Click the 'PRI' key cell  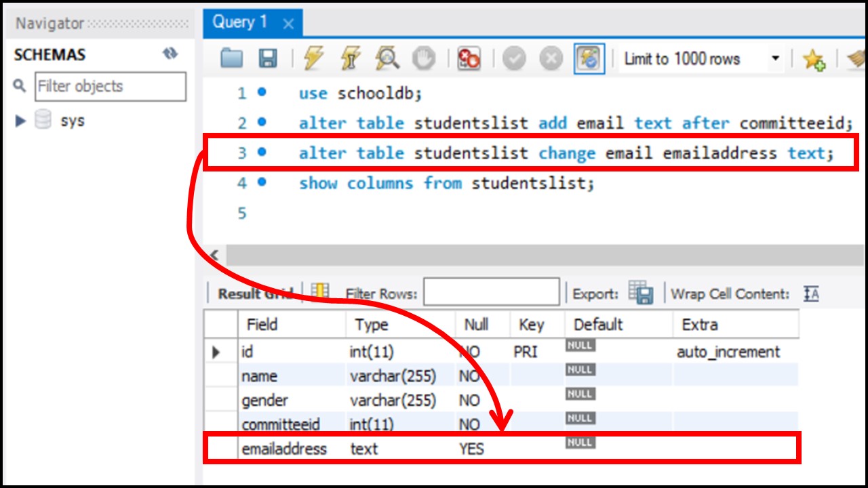[536, 352]
